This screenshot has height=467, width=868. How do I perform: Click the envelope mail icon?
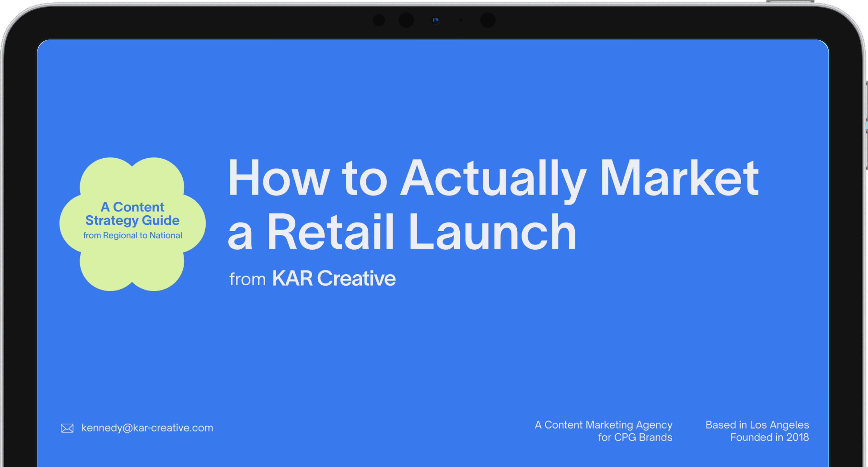pyautogui.click(x=67, y=428)
